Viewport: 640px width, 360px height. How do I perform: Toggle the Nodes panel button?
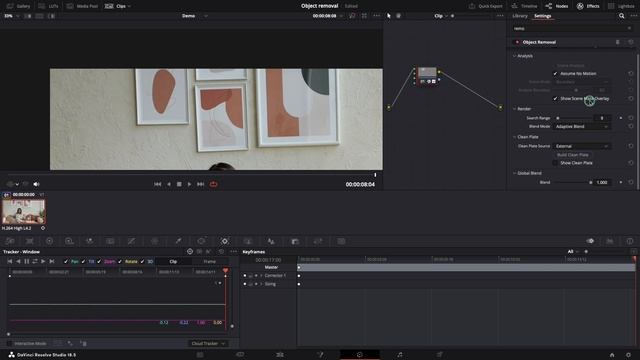pos(557,6)
